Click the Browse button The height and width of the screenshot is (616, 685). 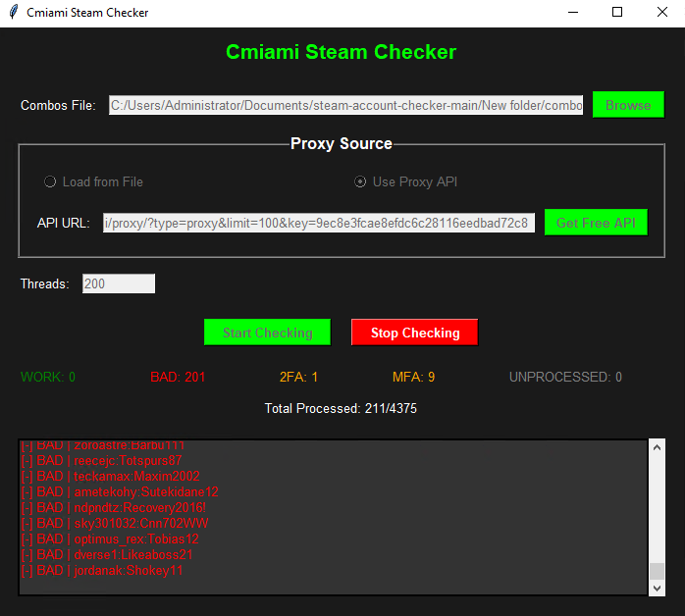point(628,105)
